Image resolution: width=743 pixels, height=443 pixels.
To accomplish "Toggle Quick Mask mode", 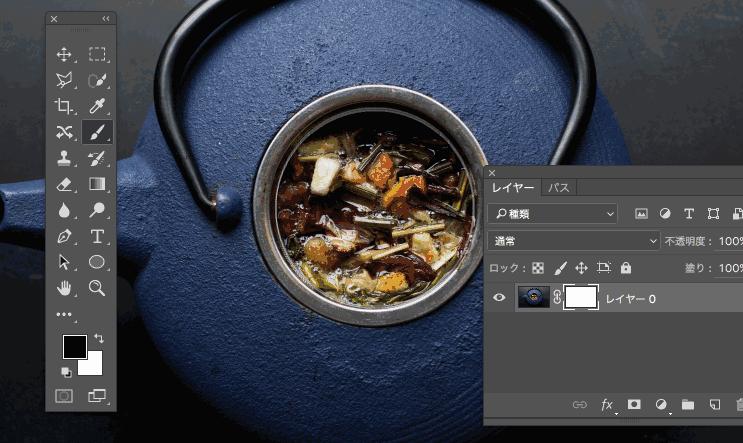I will 64,396.
